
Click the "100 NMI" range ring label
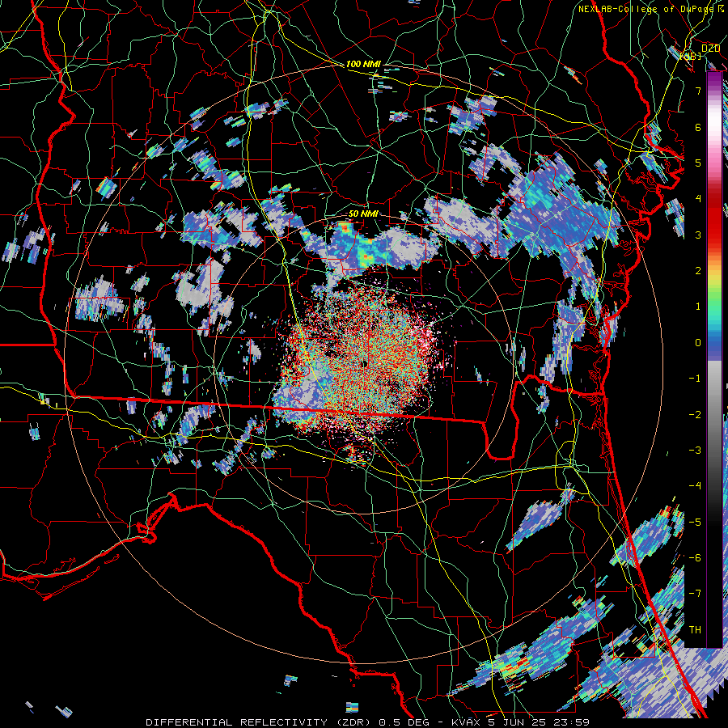coord(363,64)
